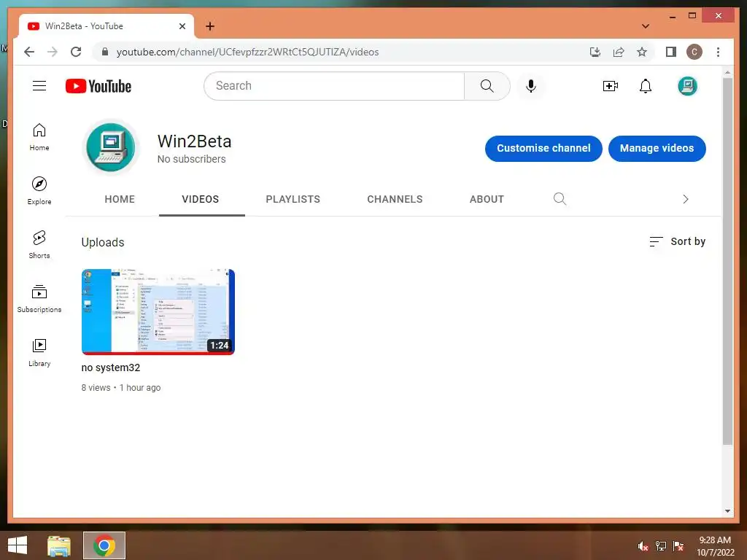The width and height of the screenshot is (747, 560).
Task: Click Customise channel button
Action: 543,148
